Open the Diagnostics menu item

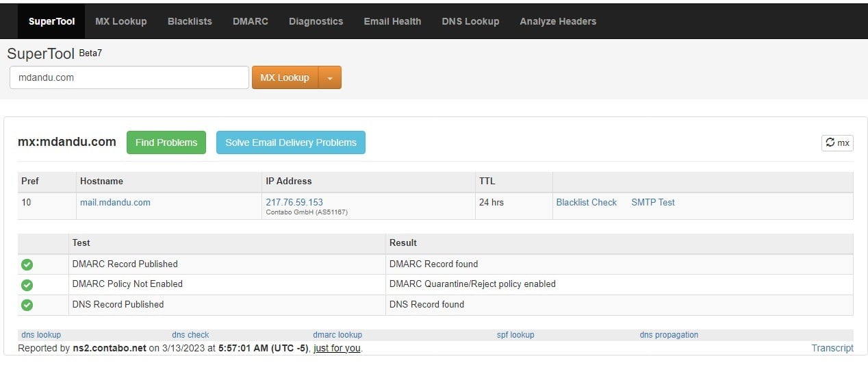316,21
